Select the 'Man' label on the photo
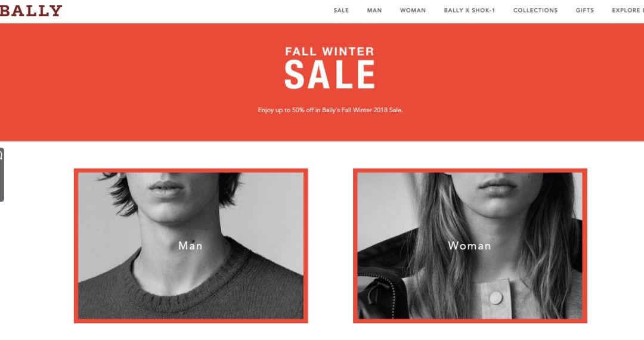This screenshot has height=340, width=644. point(191,246)
